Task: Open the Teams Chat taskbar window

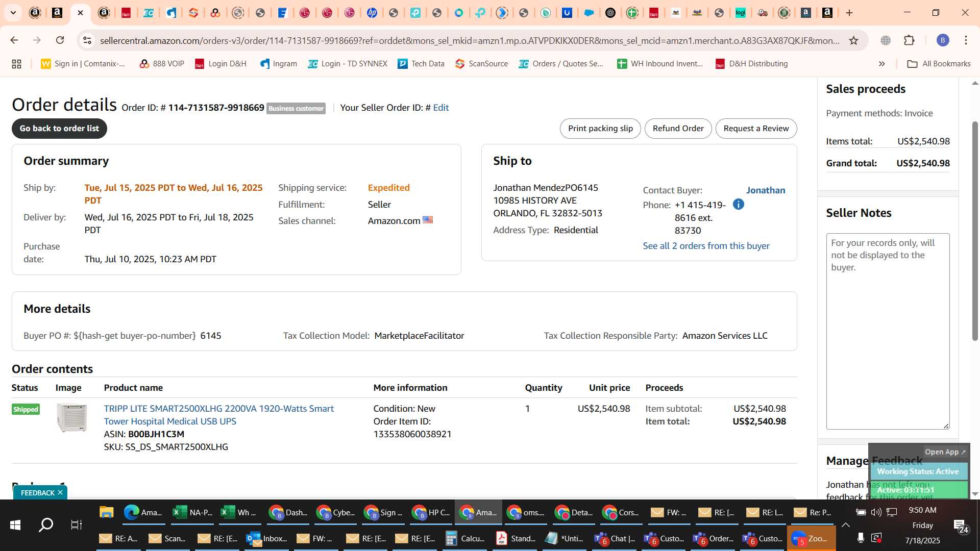Action: coord(615,538)
